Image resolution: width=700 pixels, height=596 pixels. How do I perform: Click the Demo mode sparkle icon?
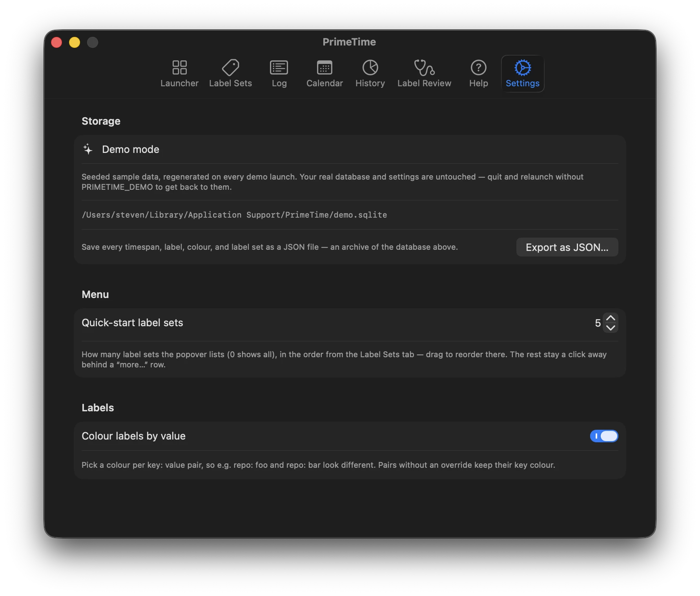coord(88,149)
